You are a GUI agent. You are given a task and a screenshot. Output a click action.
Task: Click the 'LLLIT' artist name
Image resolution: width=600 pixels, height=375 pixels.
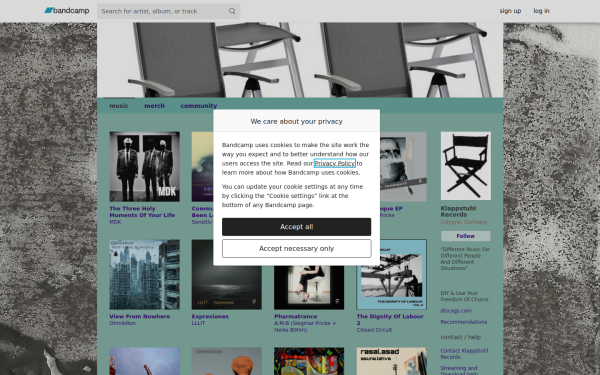[198, 323]
